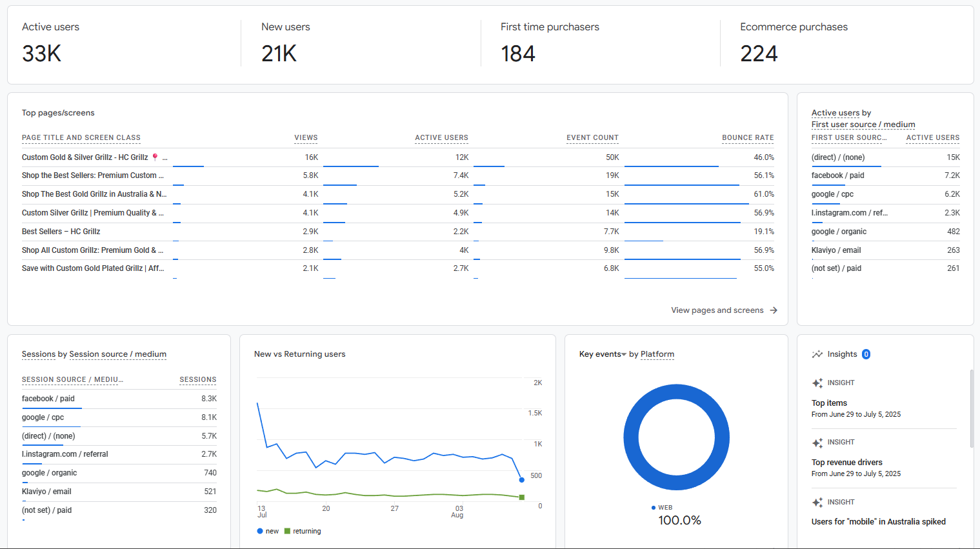Click the sparkle icon above mobile Australia insight

tap(817, 503)
